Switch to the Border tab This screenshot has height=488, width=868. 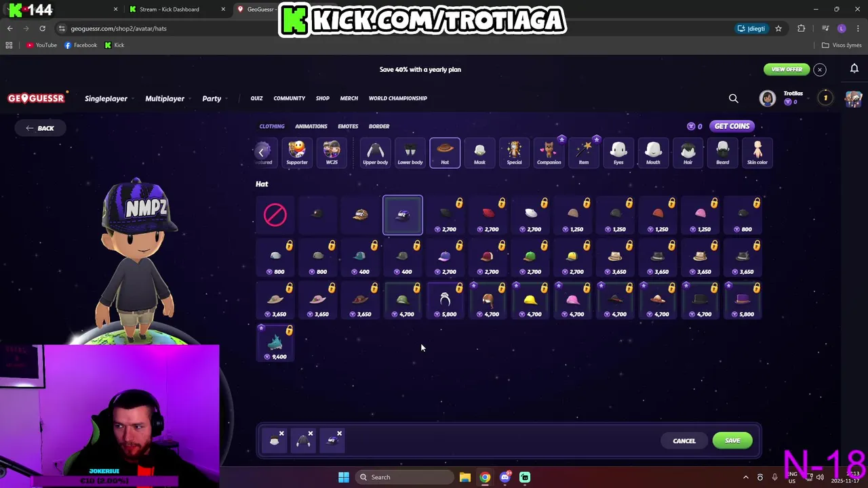click(x=379, y=126)
